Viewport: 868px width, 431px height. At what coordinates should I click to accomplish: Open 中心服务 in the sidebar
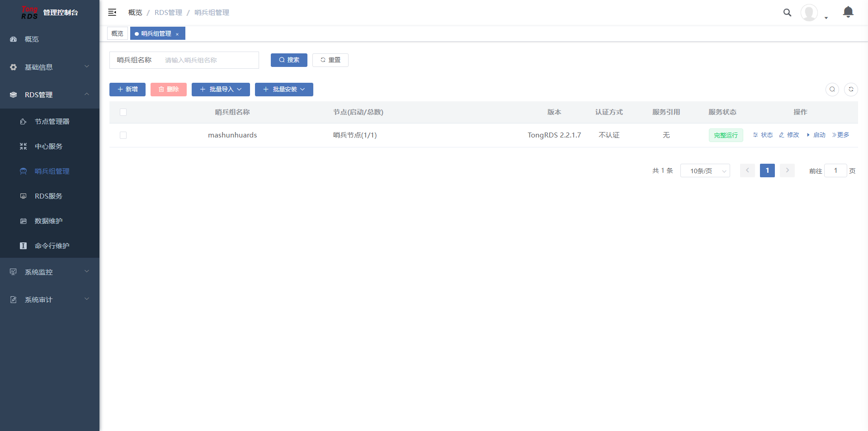click(50, 147)
